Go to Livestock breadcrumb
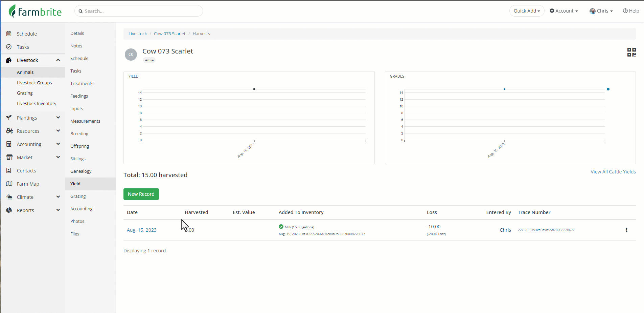This screenshot has width=644, height=313. tap(138, 34)
